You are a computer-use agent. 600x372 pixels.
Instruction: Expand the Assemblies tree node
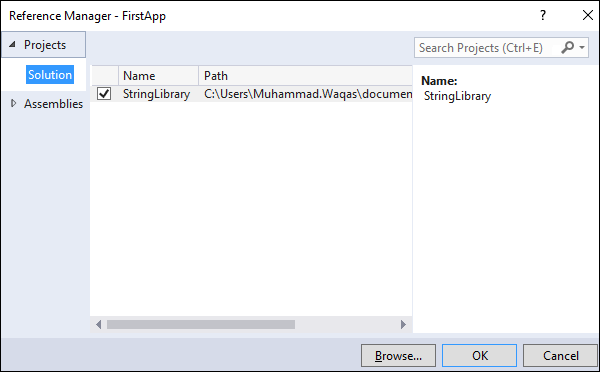(14, 103)
